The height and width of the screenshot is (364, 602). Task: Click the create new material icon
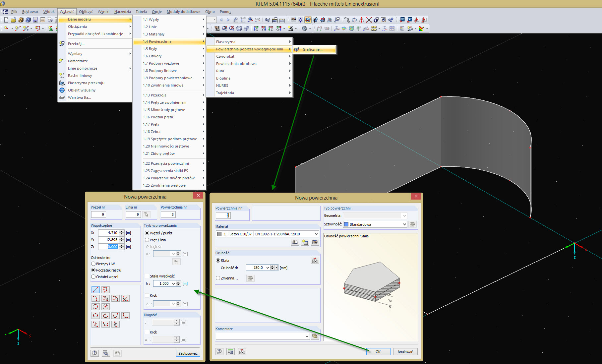(305, 242)
